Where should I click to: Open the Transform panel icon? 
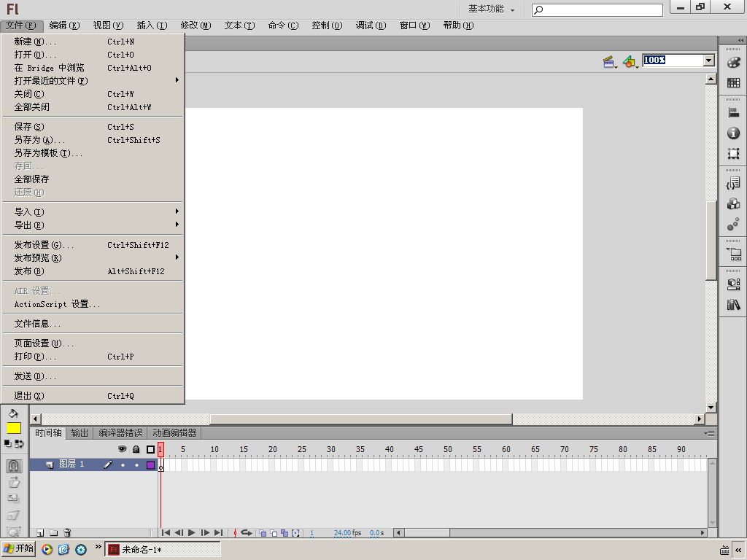[733, 153]
